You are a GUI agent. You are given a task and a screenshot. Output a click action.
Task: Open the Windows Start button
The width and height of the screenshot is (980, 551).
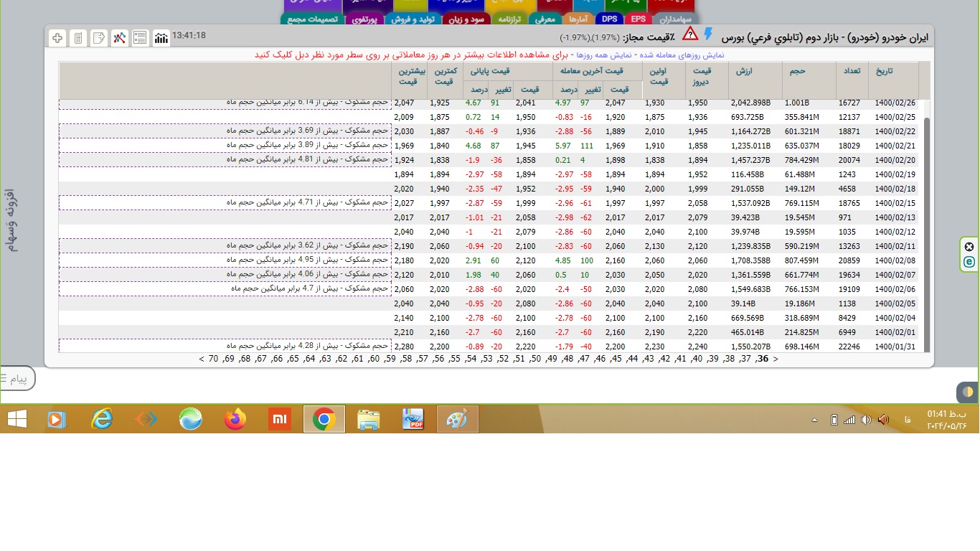pyautogui.click(x=17, y=419)
